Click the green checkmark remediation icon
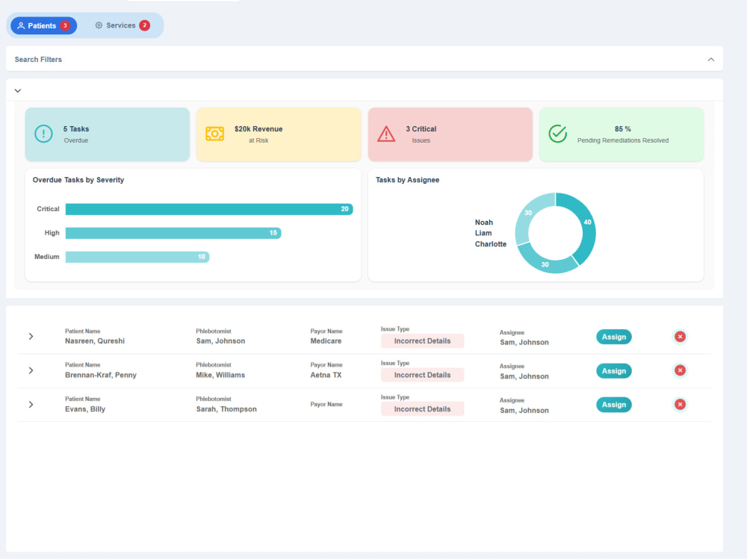Image resolution: width=747 pixels, height=560 pixels. click(557, 134)
